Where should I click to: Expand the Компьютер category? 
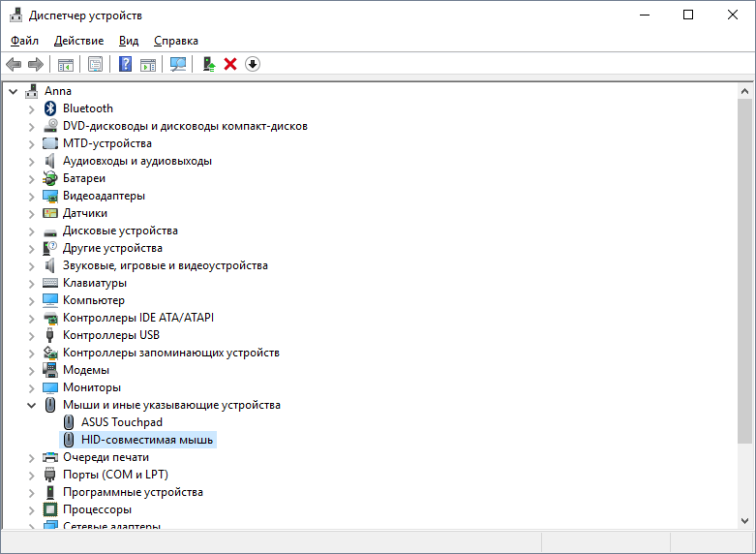tap(32, 300)
